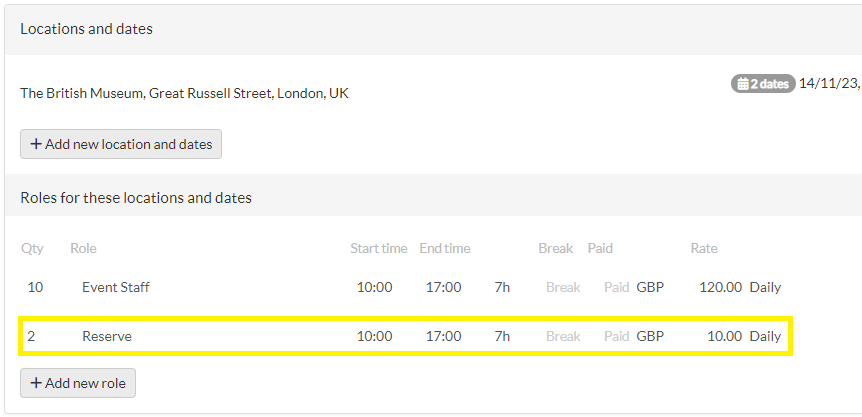
Task: Click the calendar icon in dates badge
Action: click(x=743, y=84)
